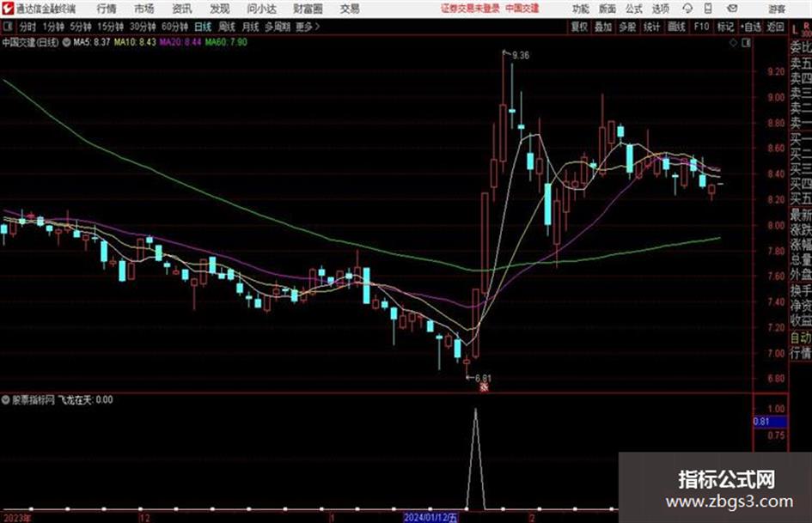Click the 复权 toolbar button
812x523 pixels.
(x=579, y=27)
